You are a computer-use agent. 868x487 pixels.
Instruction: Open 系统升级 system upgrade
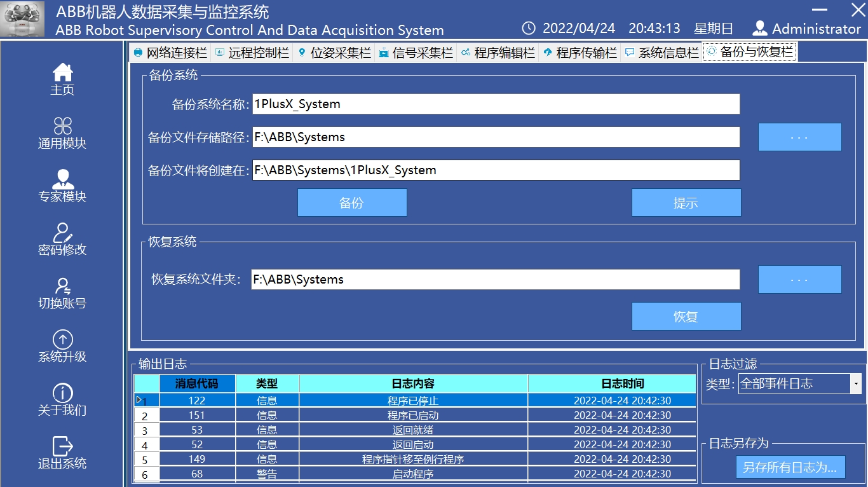point(62,346)
